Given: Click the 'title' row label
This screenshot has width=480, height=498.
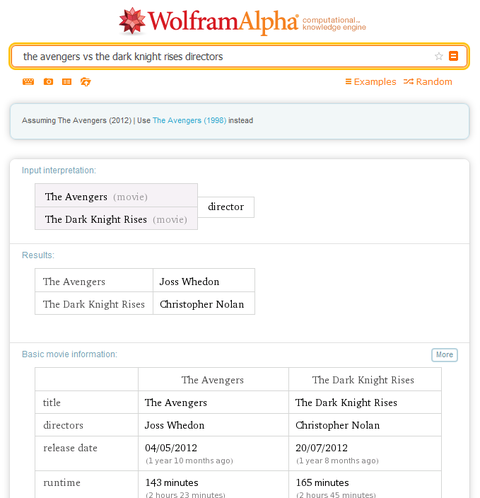Looking at the screenshot, I should pyautogui.click(x=52, y=403).
